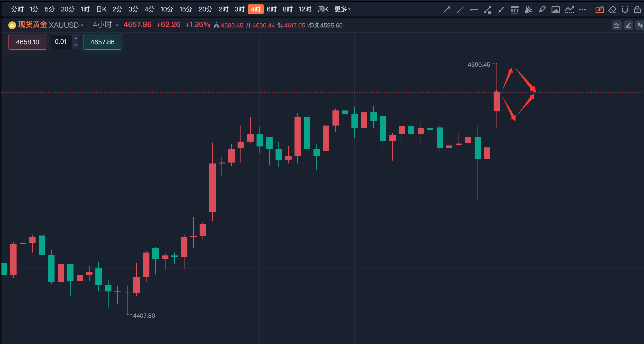This screenshot has height=344, width=644.
Task: Open the XAUUSD symbol dropdown
Action: (x=66, y=25)
